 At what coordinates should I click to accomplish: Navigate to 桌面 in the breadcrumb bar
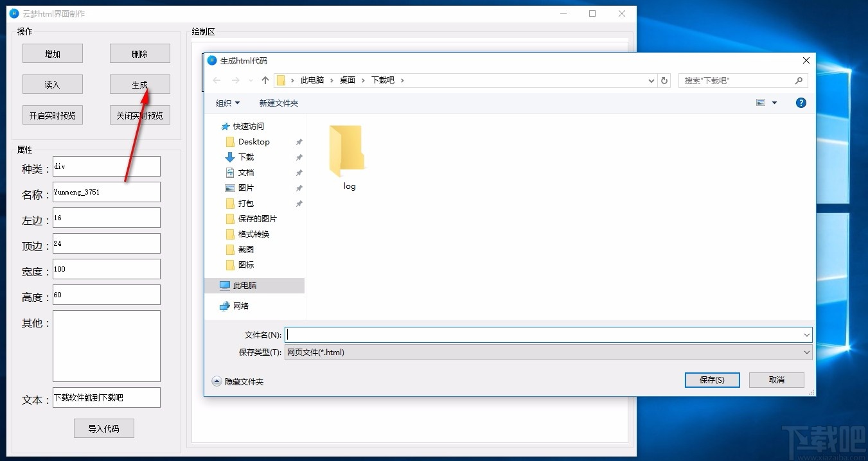tap(348, 80)
